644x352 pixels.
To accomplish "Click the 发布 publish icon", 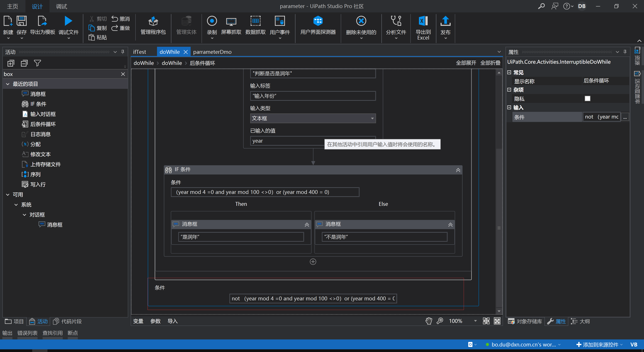I will (x=445, y=26).
